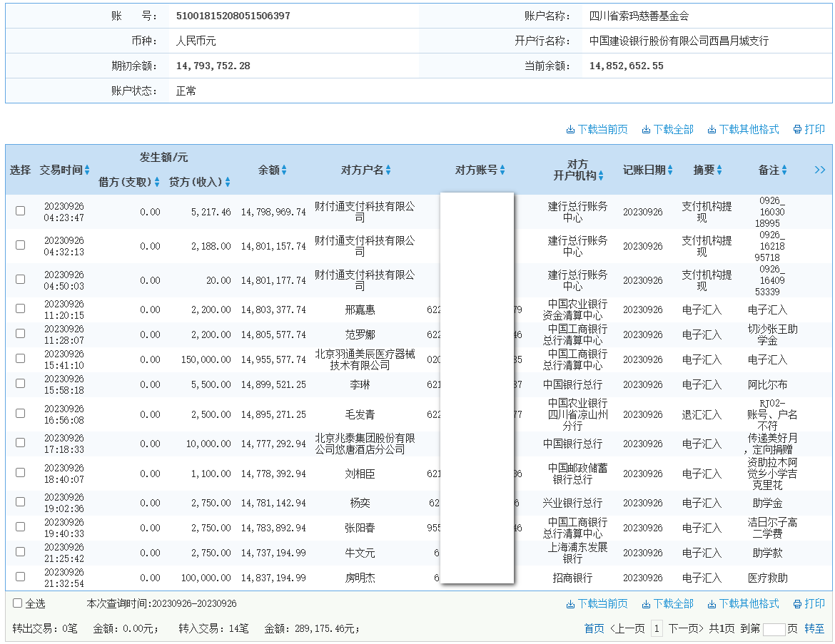Viewport: 835px width, 644px height.
Task: Sort by 对方开户机构 column arrows
Action: coord(601,175)
